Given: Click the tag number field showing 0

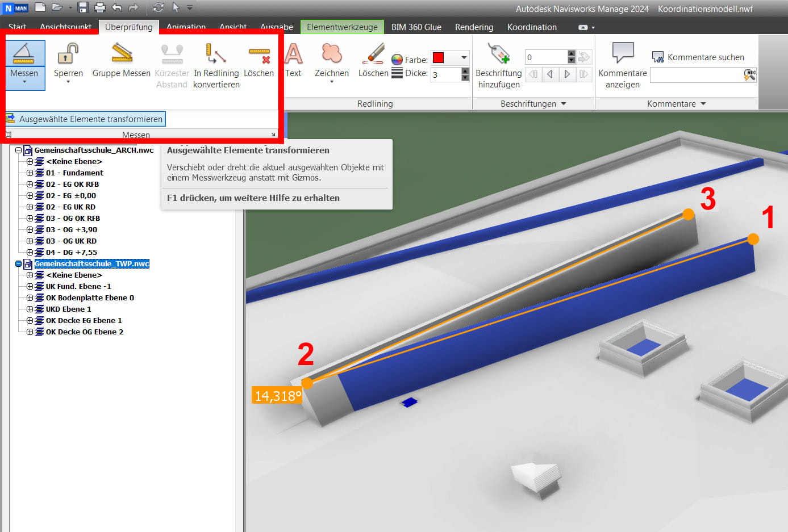Looking at the screenshot, I should 547,57.
